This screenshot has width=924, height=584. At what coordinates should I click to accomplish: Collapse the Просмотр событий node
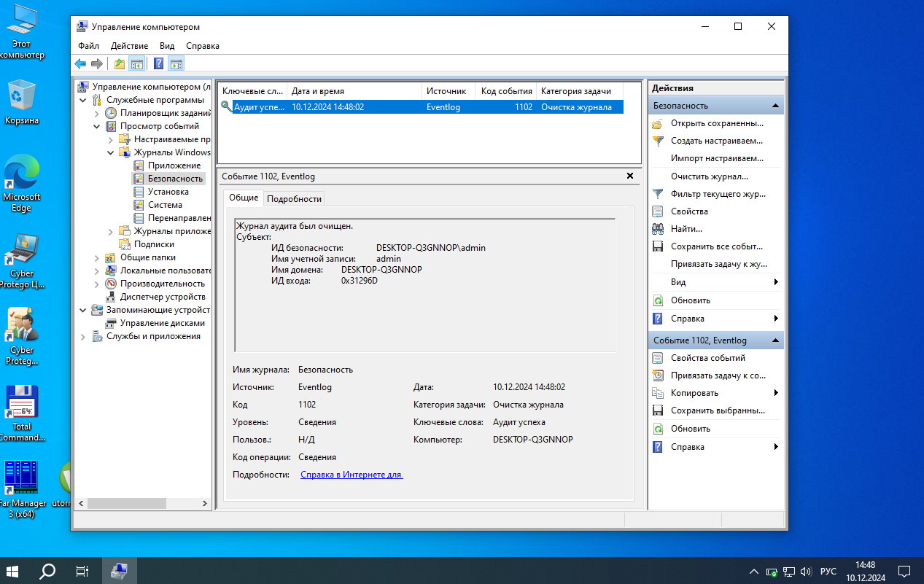98,126
